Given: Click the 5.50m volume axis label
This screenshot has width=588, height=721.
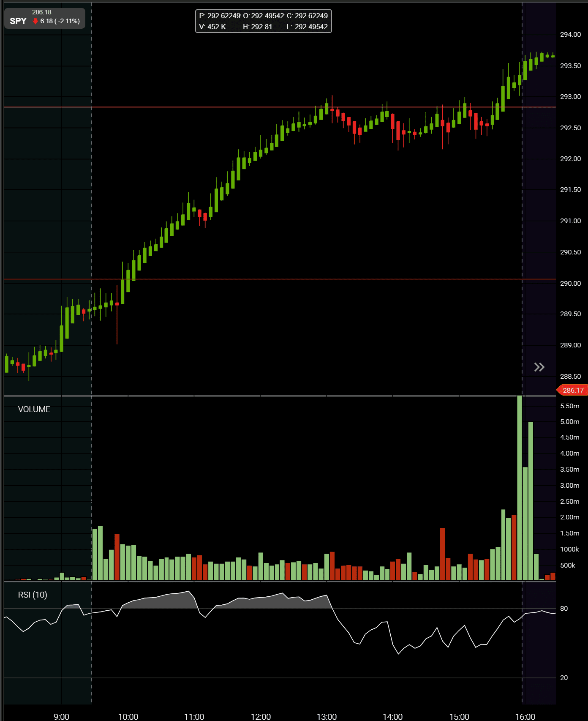Looking at the screenshot, I should click(x=570, y=406).
